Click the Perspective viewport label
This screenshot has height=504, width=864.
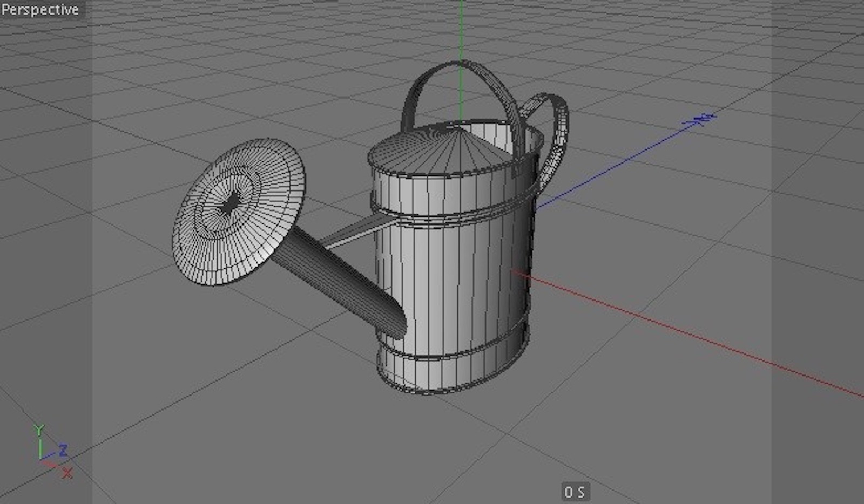pos(40,10)
